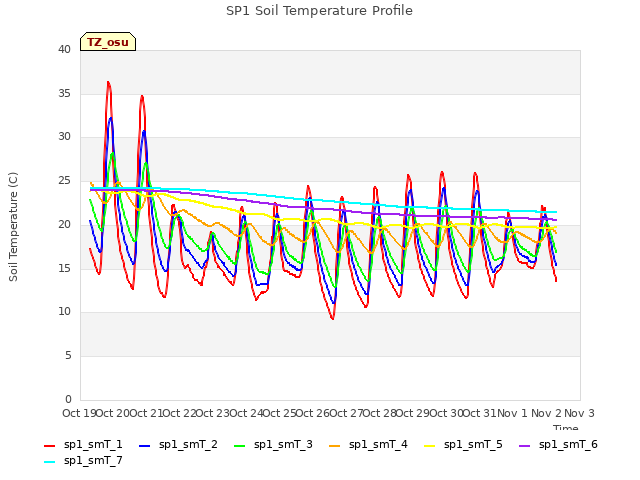Toggle the sp1_smT_2 legend entry
The width and height of the screenshot is (640, 480).
coord(178,444)
